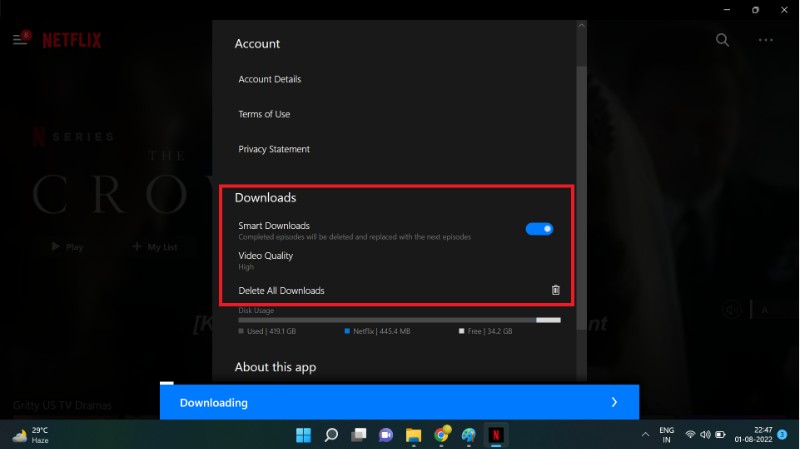800x449 pixels.
Task: Click the Gritty US TV Dramas row title
Action: 62,406
